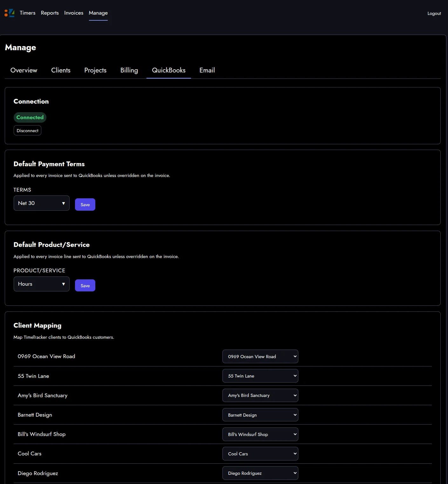Switch to the Overview tab
This screenshot has width=448, height=484.
click(x=24, y=70)
